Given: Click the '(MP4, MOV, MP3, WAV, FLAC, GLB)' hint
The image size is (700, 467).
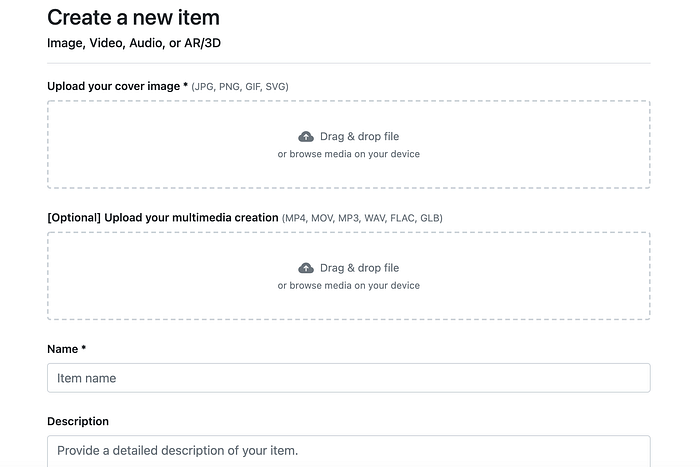Looking at the screenshot, I should pyautogui.click(x=362, y=218).
